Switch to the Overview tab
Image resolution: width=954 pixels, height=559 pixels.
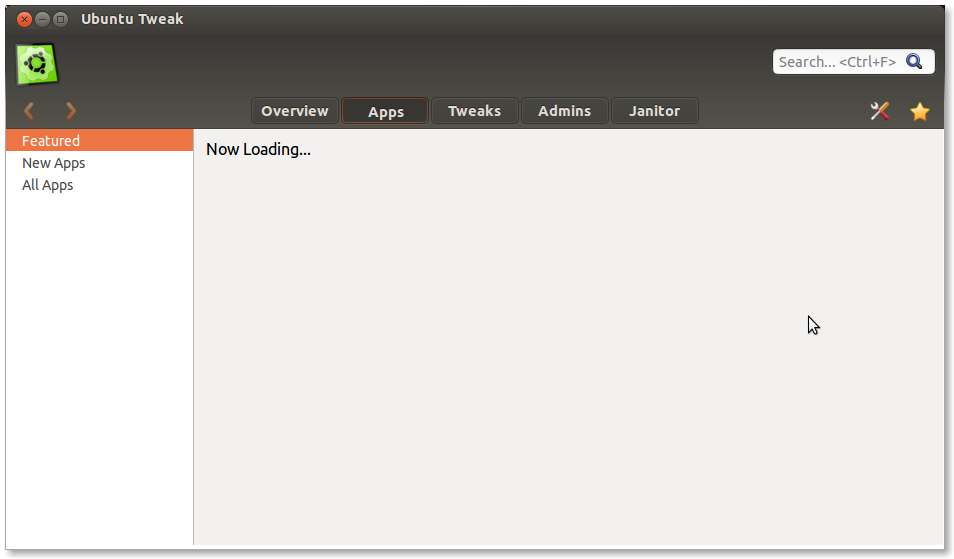coord(294,111)
